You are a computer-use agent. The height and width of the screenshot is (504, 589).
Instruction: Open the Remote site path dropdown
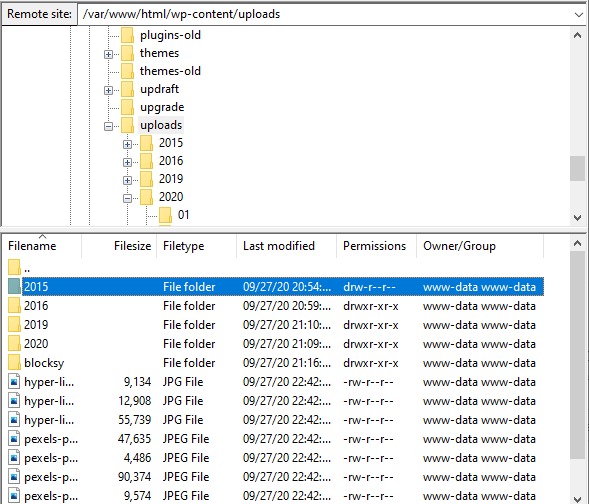coord(578,15)
